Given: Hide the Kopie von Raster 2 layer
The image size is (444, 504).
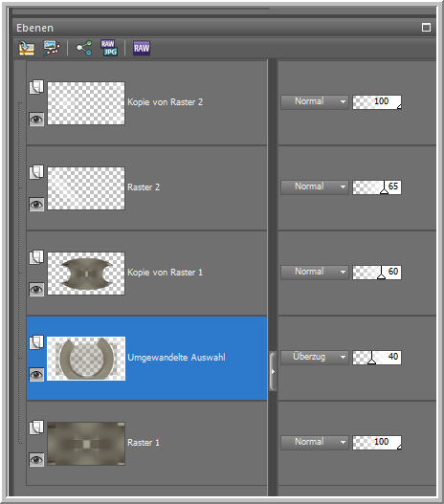Looking at the screenshot, I should click(x=36, y=120).
